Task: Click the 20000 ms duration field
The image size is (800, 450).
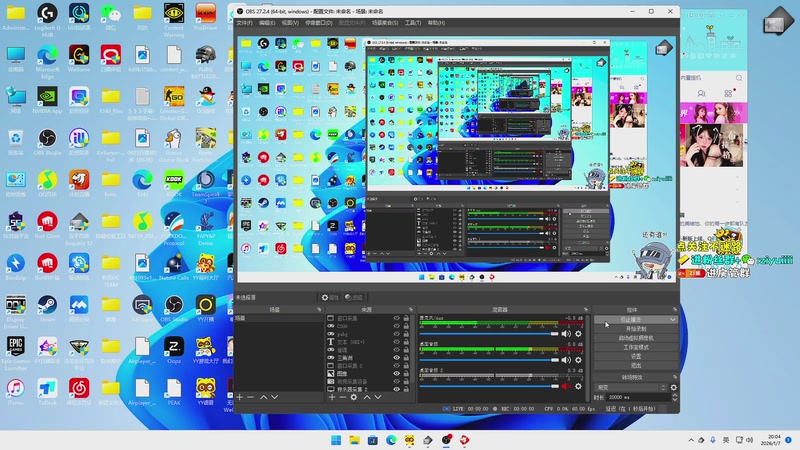Action: tap(638, 397)
